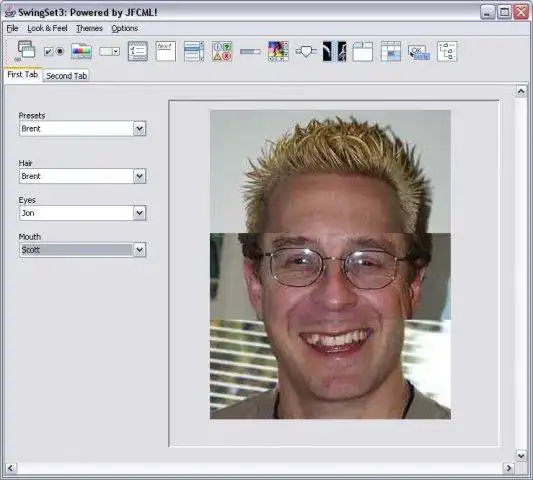Open the List demo toolbar icon
The height and width of the screenshot is (480, 533).
[x=194, y=51]
